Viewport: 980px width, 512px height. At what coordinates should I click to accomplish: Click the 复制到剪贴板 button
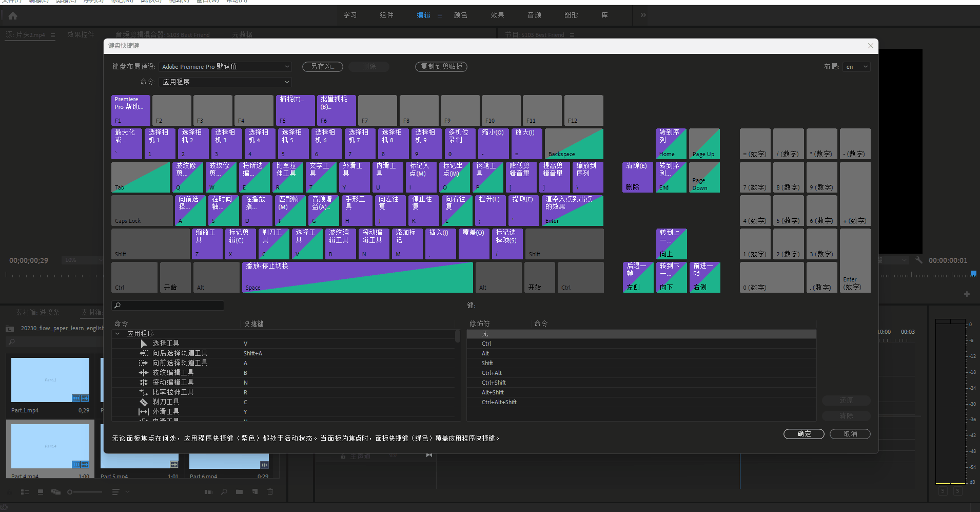pos(441,67)
